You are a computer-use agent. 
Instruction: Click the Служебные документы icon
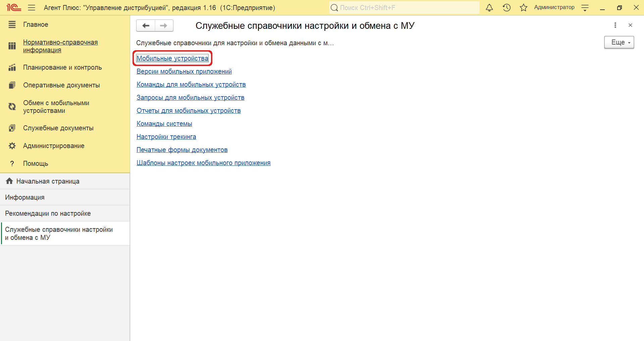click(12, 128)
